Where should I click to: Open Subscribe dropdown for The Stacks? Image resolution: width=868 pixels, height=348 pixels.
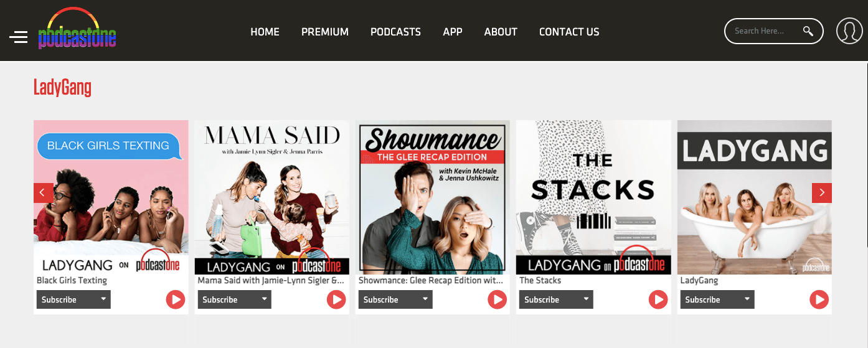coord(556,299)
